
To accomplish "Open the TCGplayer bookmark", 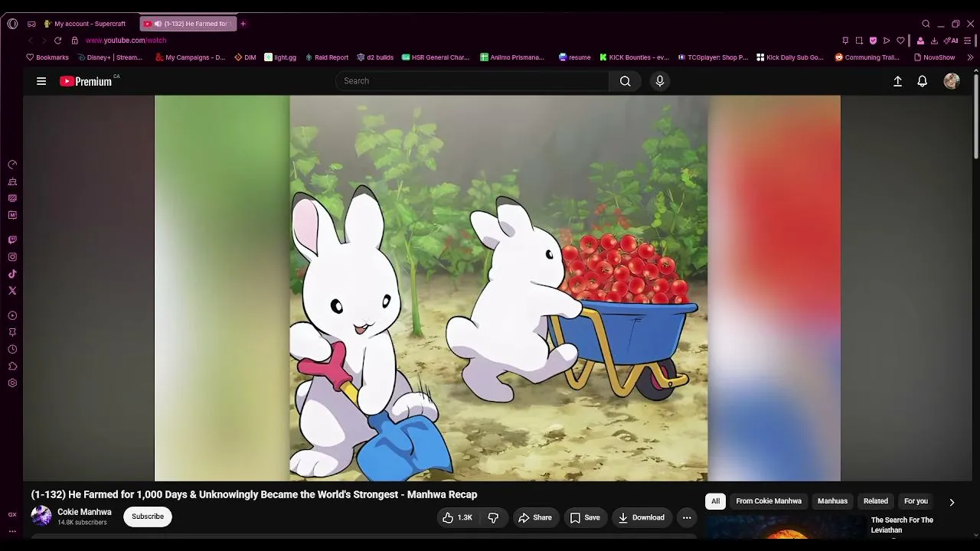I will click(x=713, y=57).
